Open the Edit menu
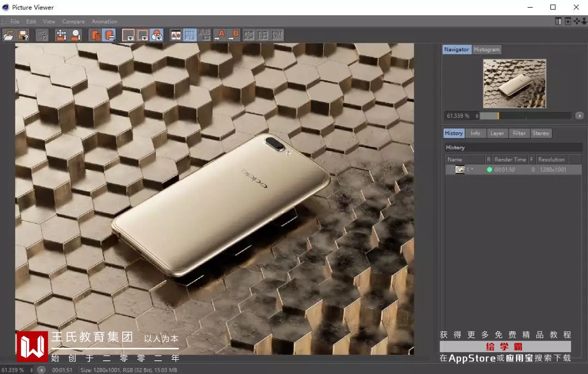 click(x=31, y=21)
